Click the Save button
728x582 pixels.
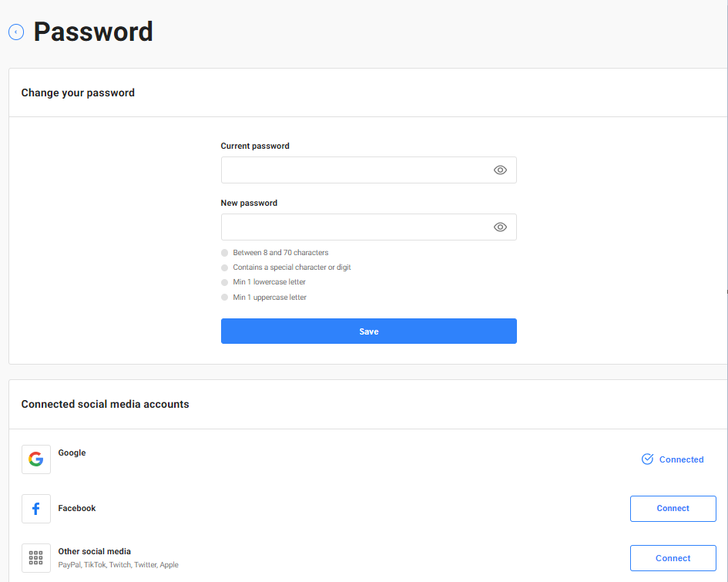pyautogui.click(x=368, y=331)
